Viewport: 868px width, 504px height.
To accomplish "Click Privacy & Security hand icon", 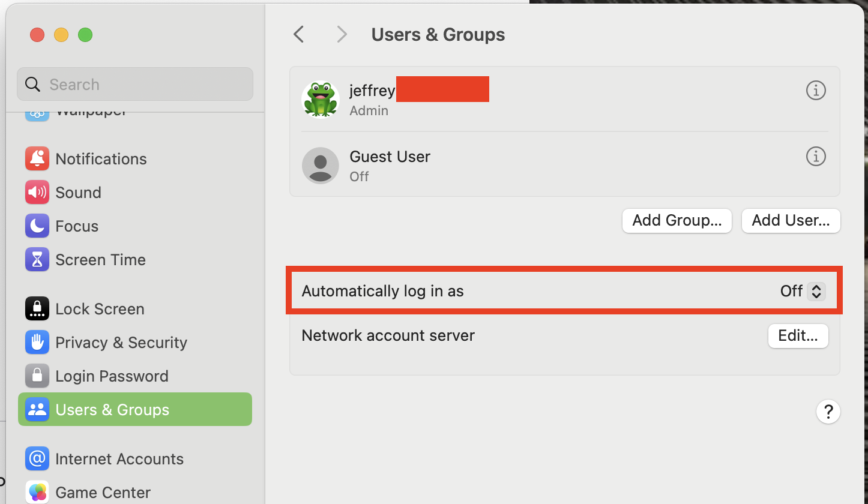I will (x=37, y=342).
